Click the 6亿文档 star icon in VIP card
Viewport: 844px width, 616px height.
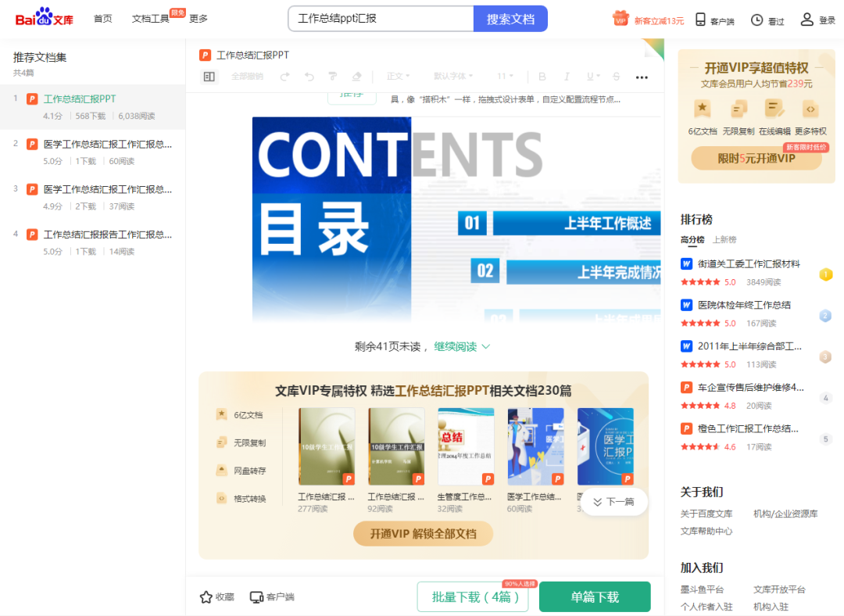pos(702,109)
